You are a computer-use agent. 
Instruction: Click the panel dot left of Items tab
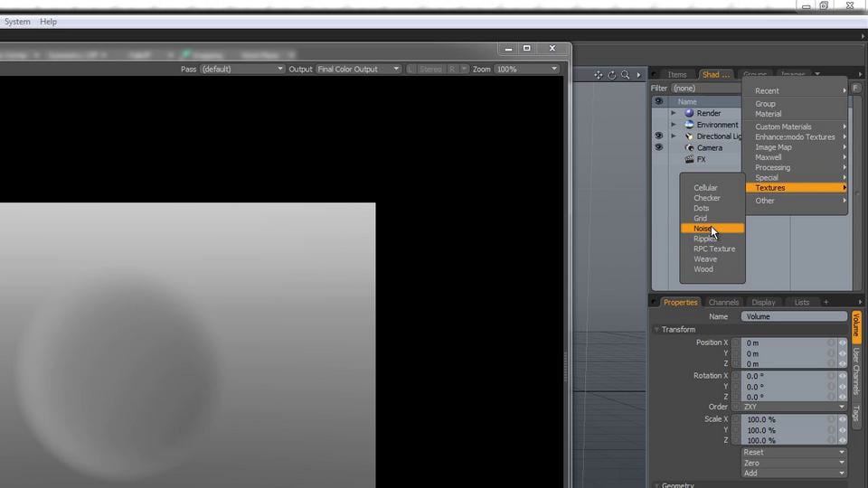[x=655, y=74]
